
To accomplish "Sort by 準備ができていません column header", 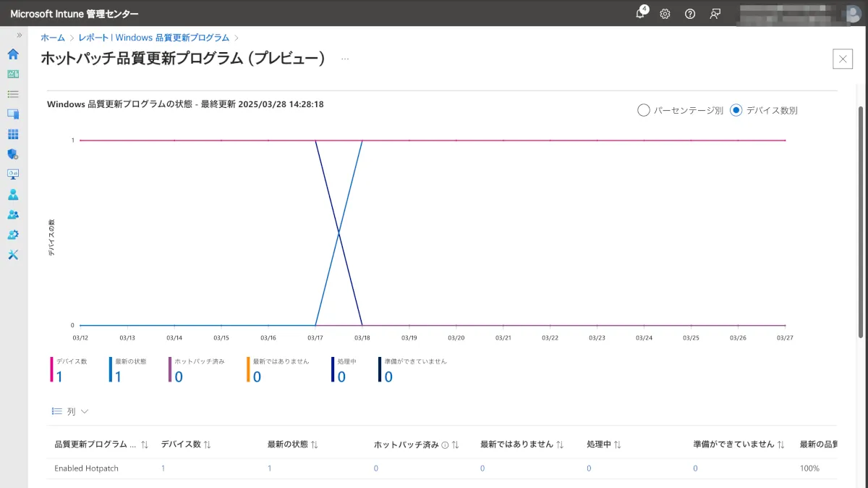I will click(x=739, y=445).
